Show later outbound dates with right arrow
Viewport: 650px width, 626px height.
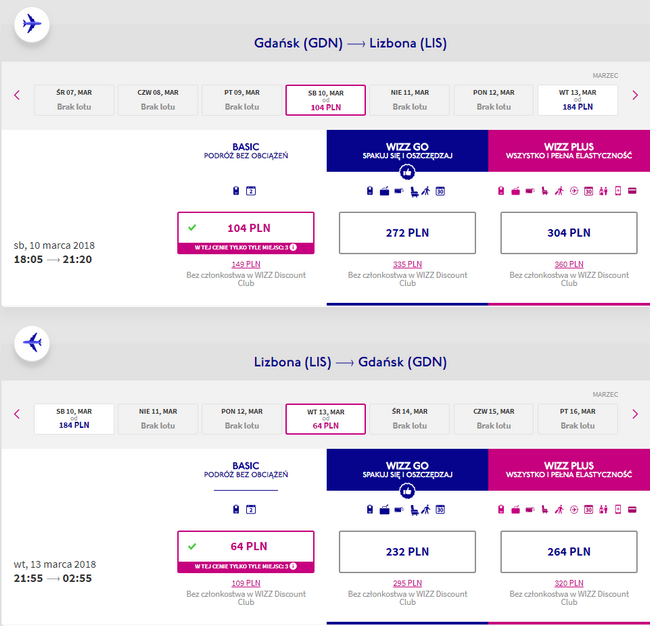pyautogui.click(x=635, y=95)
